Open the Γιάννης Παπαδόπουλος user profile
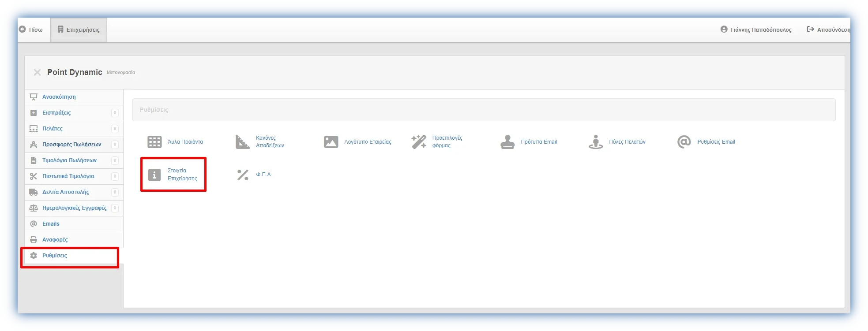Image resolution: width=868 pixels, height=331 pixels. click(756, 30)
